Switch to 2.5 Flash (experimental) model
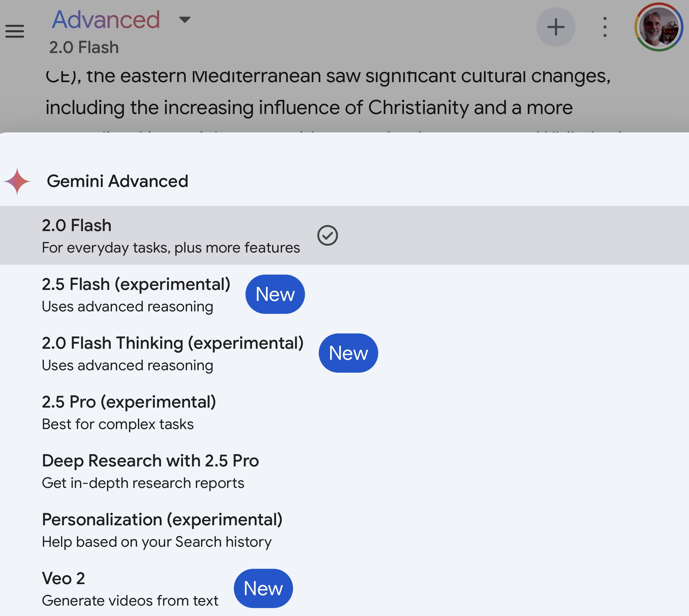This screenshot has height=616, width=689. coord(136,295)
